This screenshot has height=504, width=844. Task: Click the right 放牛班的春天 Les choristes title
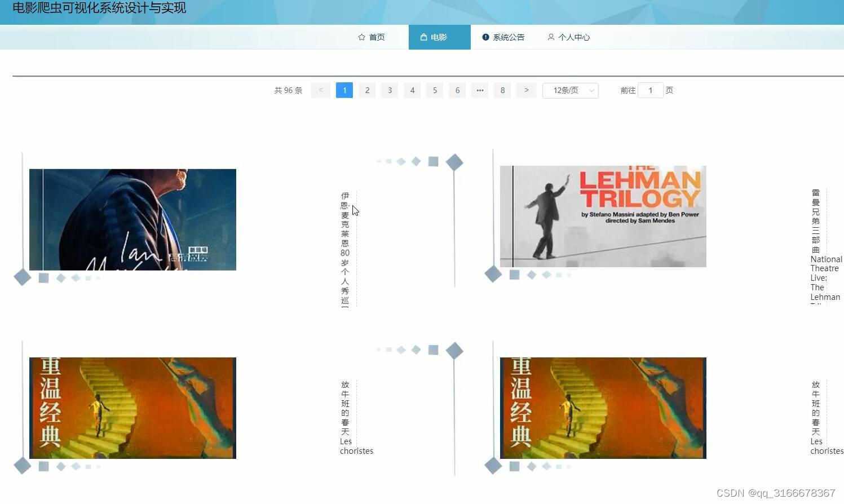(x=827, y=418)
